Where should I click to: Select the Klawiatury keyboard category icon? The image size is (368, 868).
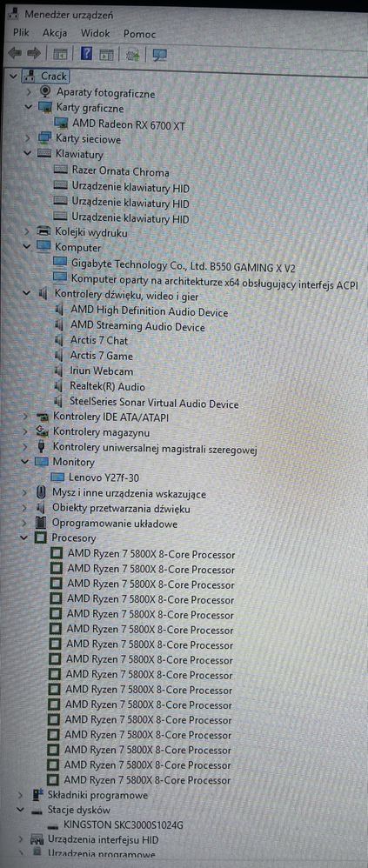[x=45, y=154]
